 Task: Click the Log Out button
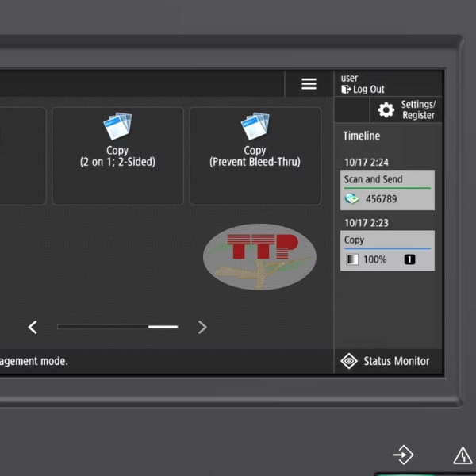click(x=363, y=89)
